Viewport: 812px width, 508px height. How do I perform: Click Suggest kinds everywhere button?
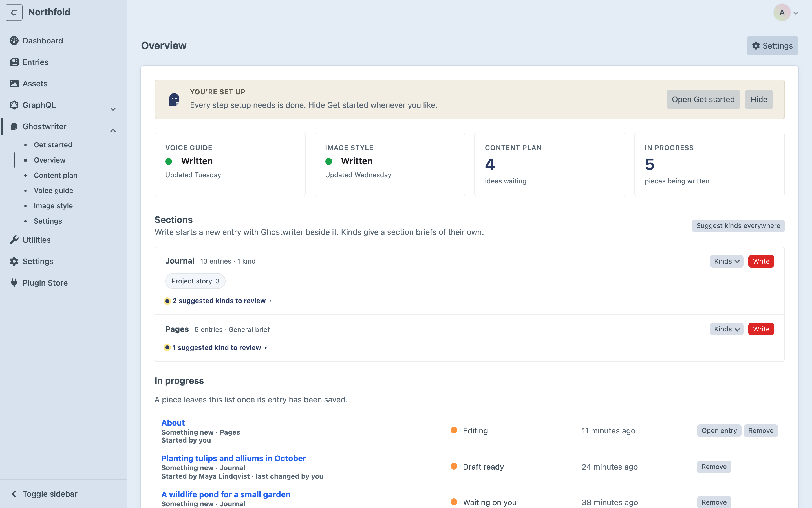click(738, 226)
